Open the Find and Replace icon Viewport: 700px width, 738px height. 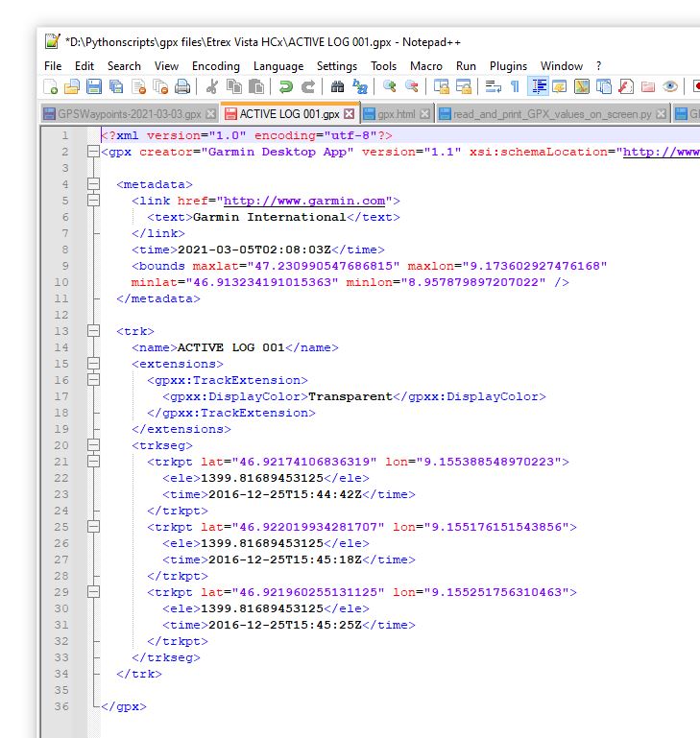pyautogui.click(x=360, y=87)
